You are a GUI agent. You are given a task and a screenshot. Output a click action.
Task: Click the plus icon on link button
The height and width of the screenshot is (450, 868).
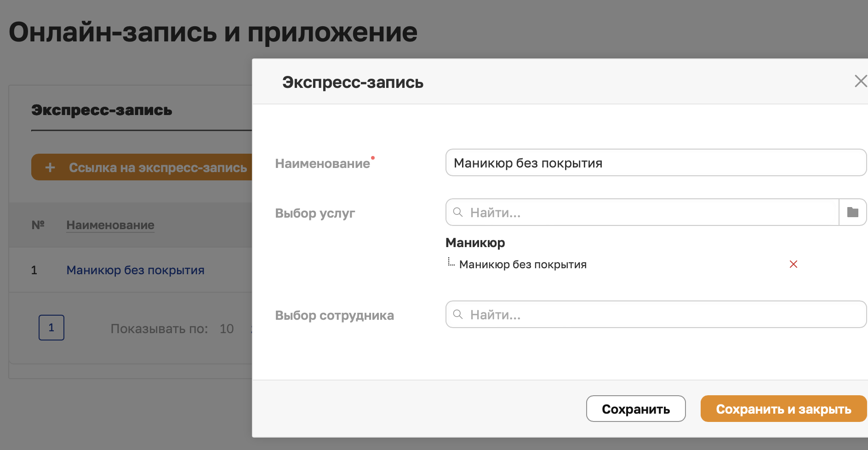pyautogui.click(x=50, y=167)
